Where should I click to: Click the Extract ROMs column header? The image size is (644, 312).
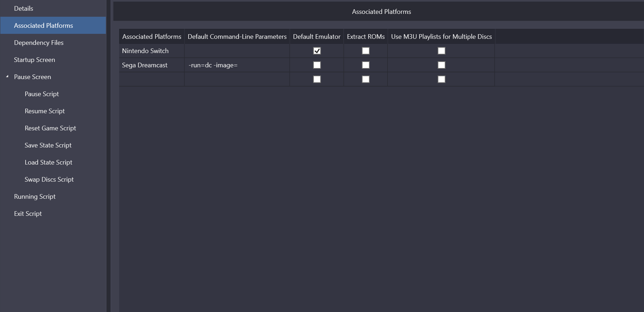click(366, 37)
